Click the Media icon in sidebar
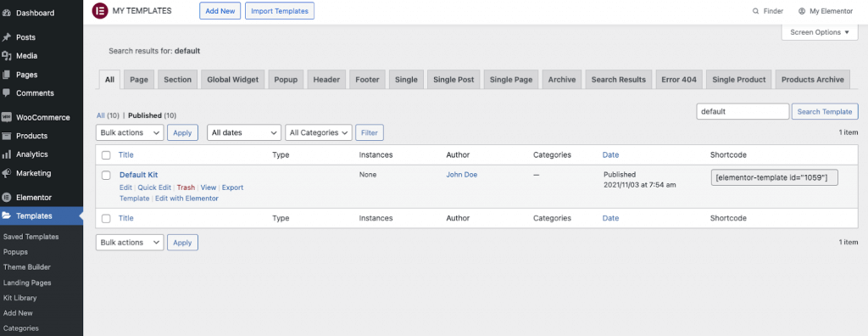Image resolution: width=868 pixels, height=336 pixels. coord(7,56)
